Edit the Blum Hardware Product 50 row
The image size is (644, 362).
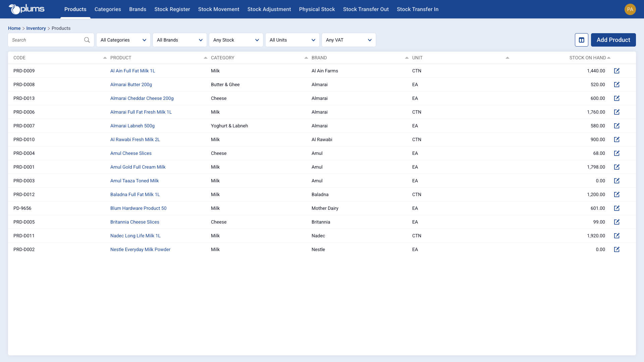[617, 208]
